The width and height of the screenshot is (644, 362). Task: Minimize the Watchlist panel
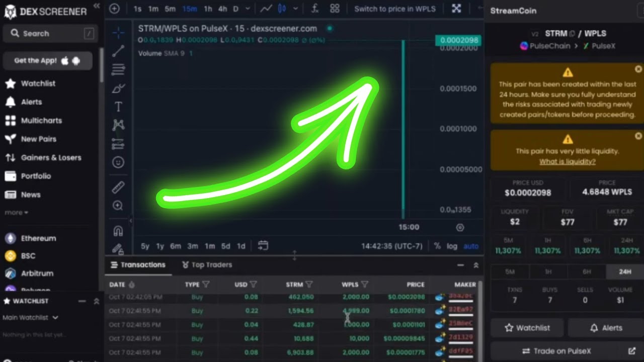82,301
